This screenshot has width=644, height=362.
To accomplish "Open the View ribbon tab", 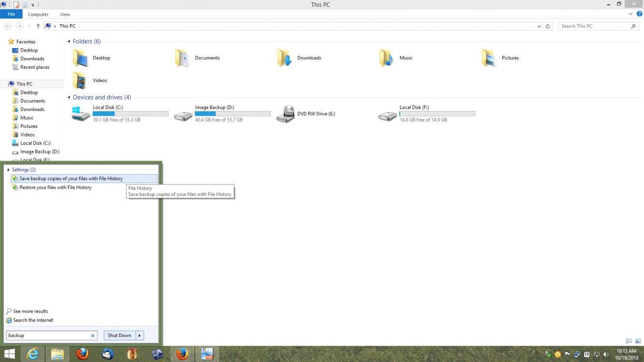I will click(x=65, y=14).
